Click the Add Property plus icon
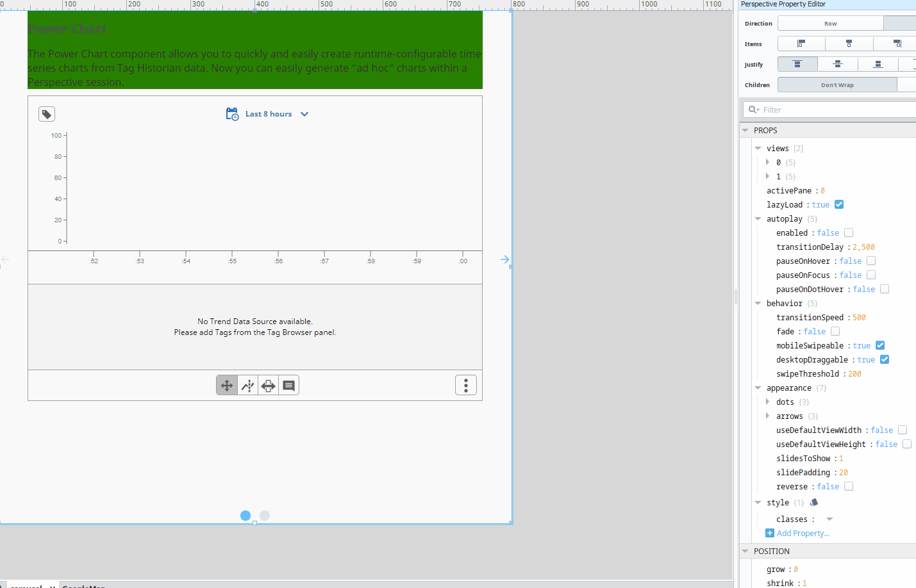 tap(770, 533)
